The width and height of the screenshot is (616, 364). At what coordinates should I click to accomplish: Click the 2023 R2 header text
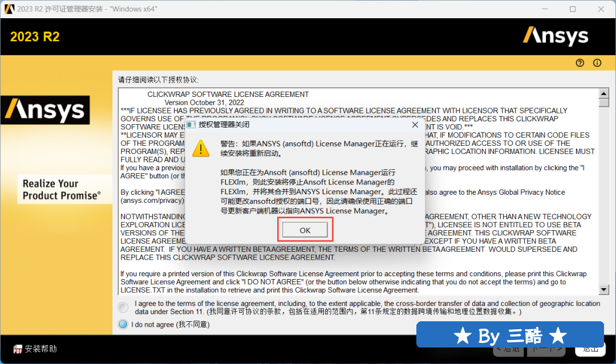coord(35,37)
